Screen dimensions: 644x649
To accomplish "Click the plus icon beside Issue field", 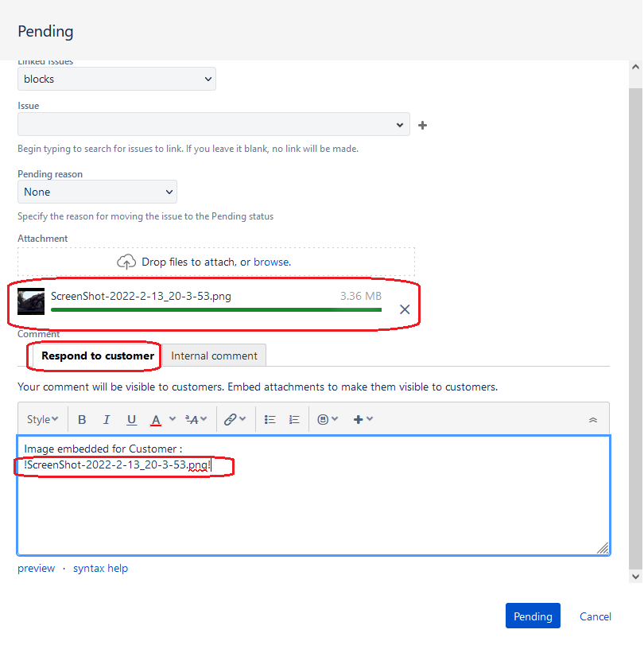I will [422, 126].
